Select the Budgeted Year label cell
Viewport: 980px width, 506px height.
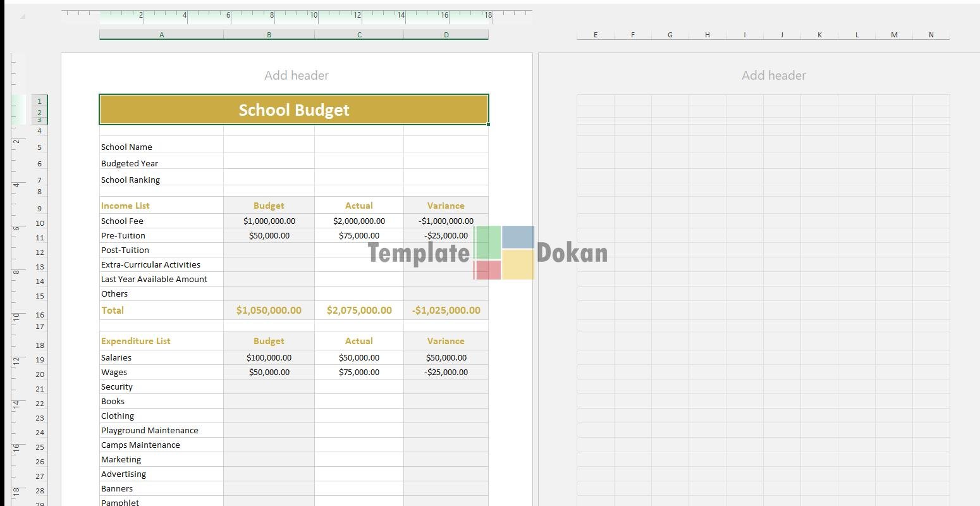[161, 163]
